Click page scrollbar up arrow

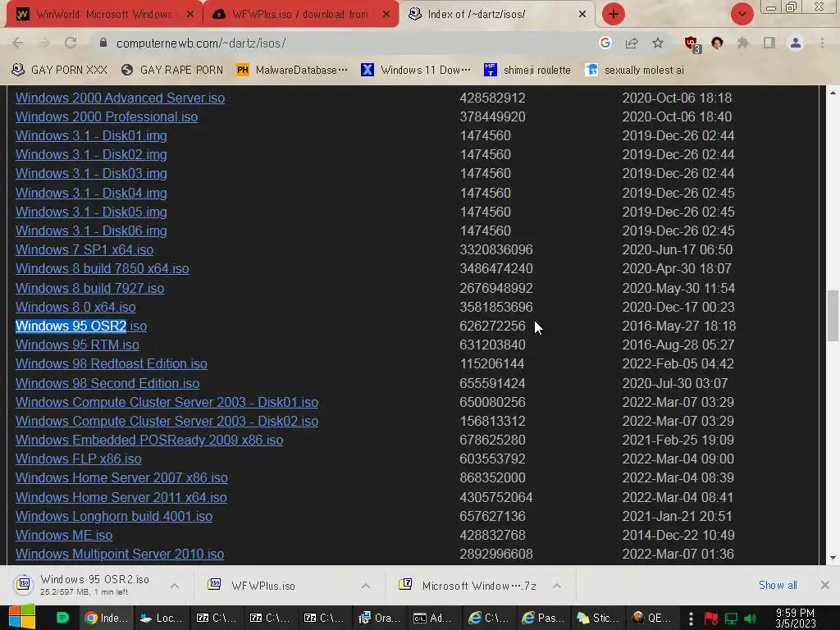click(x=833, y=93)
